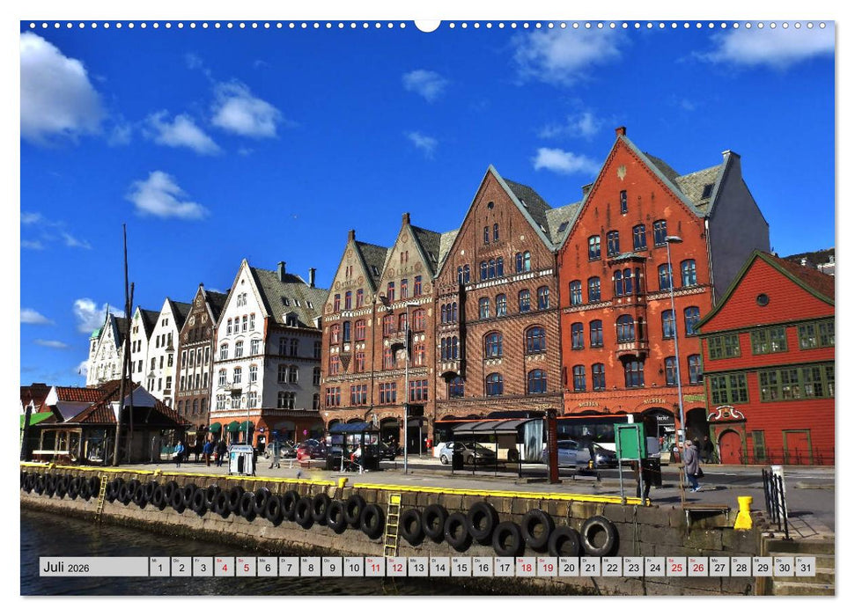The height and width of the screenshot is (616, 855).
Task: Pick day 15 in the date strip
Action: (461, 567)
